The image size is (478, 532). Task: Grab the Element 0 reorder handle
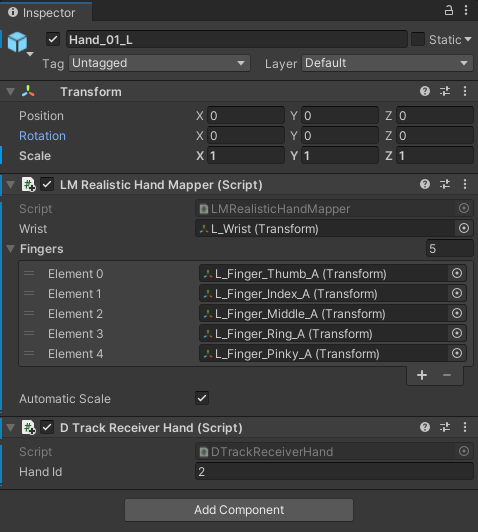pos(29,273)
